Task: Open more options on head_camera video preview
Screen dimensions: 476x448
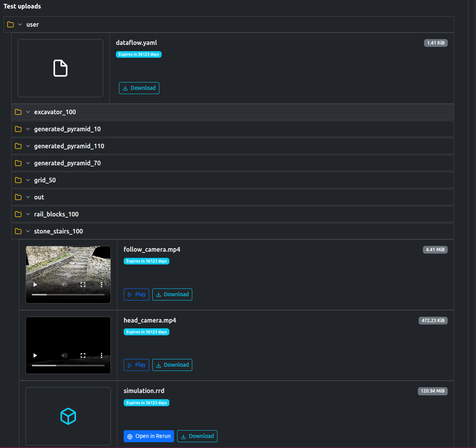Action: [x=102, y=355]
